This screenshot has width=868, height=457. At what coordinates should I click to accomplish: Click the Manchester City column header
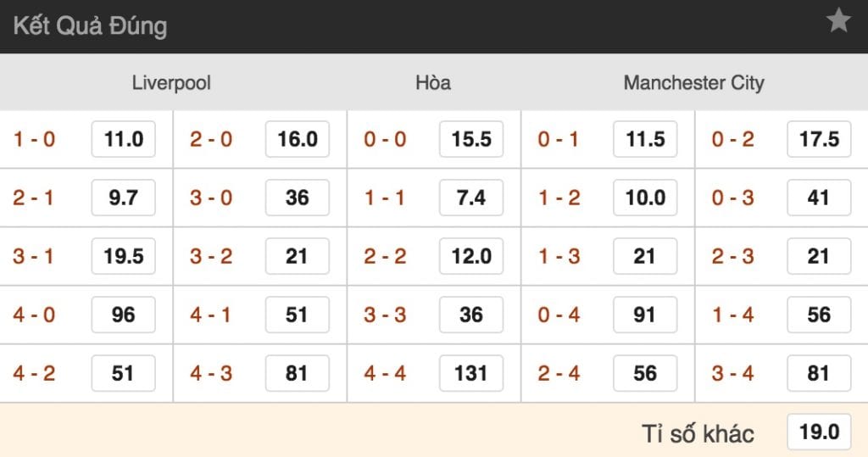coord(693,83)
